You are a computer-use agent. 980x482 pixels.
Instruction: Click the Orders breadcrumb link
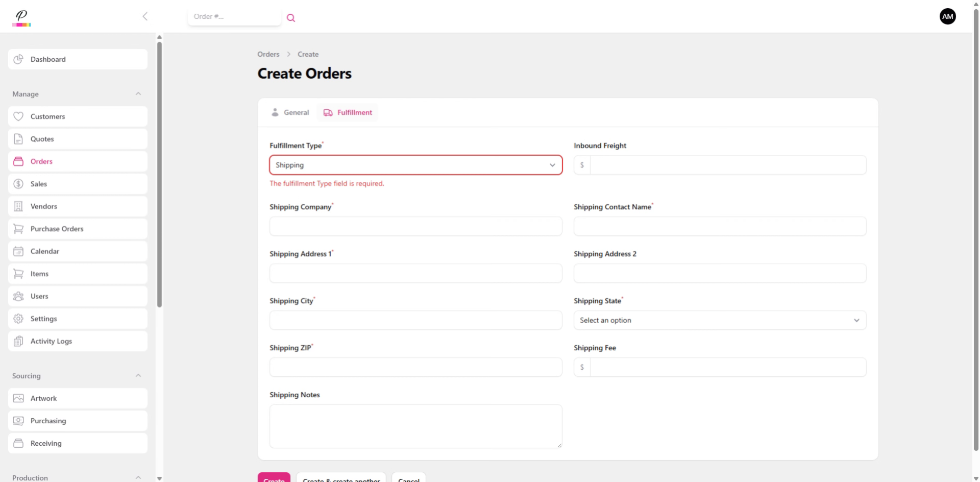click(268, 54)
